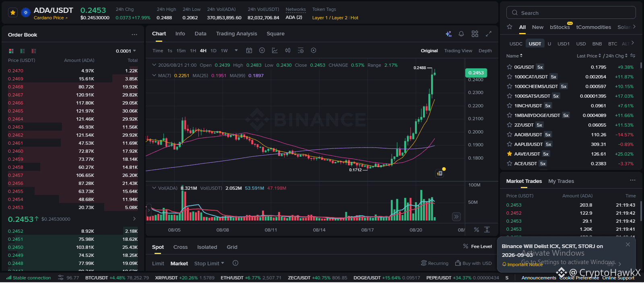Collapse the Vol(ADA) indicator legend
Image resolution: width=644 pixels, height=283 pixels.
[x=154, y=188]
